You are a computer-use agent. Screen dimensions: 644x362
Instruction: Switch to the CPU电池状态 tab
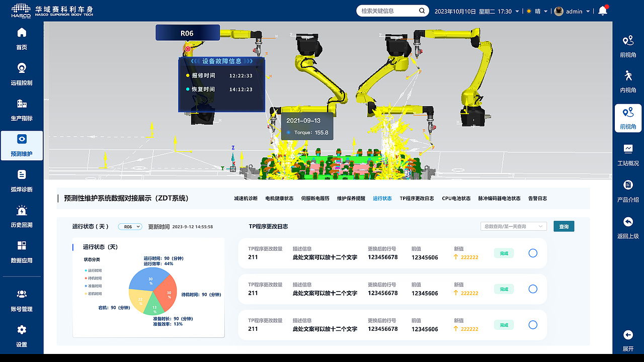[456, 199]
